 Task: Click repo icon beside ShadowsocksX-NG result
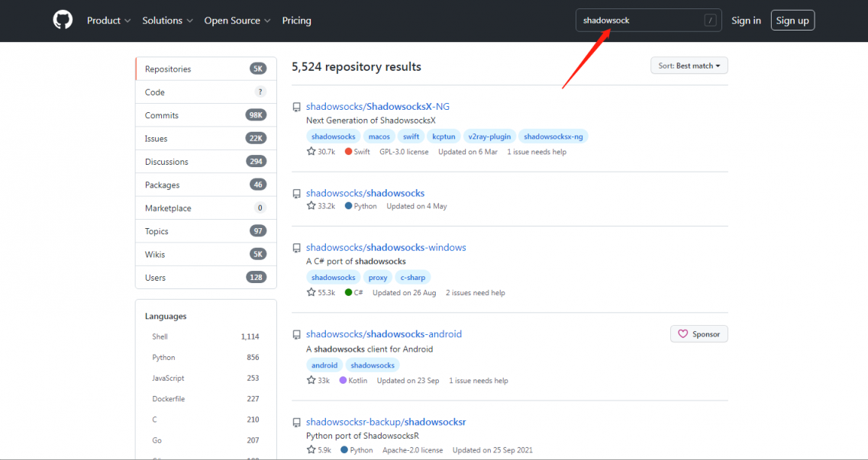pos(297,108)
